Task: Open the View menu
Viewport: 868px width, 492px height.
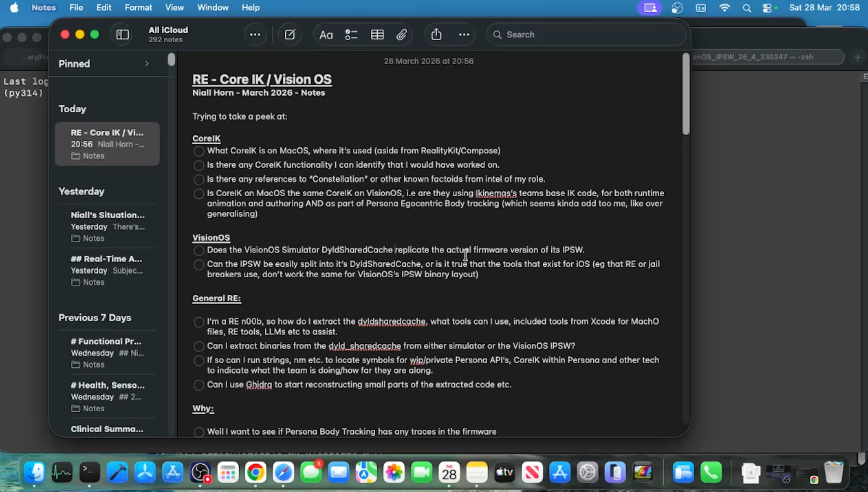Action: (x=174, y=8)
